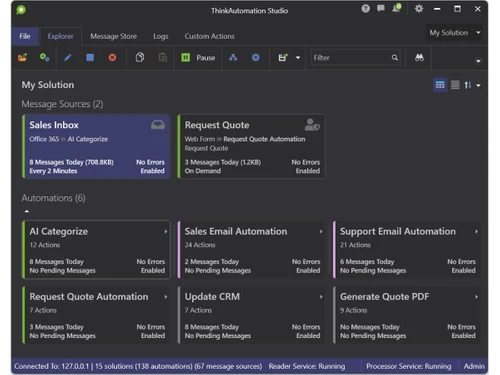Screen dimensions: 500x375
Task: Open the help question mark icon
Action: click(365, 9)
